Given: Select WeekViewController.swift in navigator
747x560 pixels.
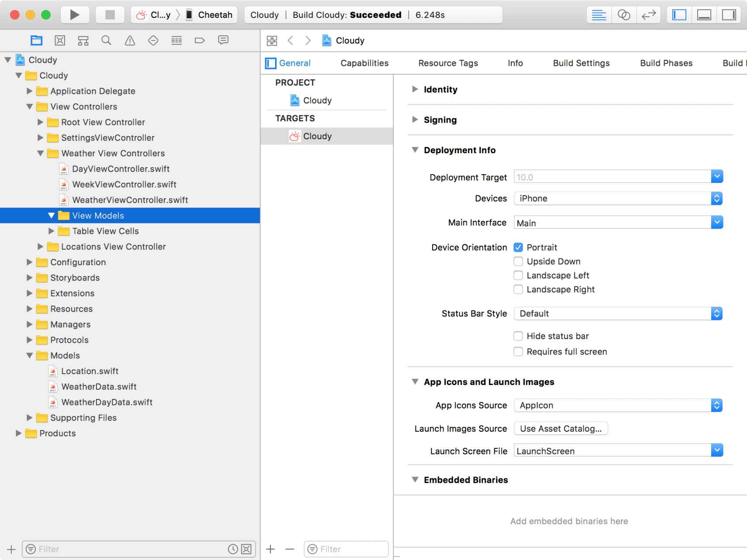Looking at the screenshot, I should [x=124, y=185].
